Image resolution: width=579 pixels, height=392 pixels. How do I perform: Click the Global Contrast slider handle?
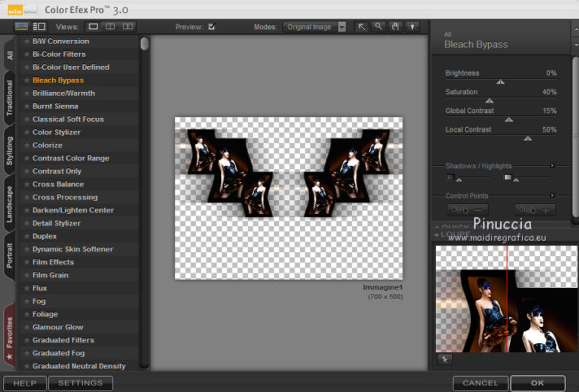(x=509, y=120)
